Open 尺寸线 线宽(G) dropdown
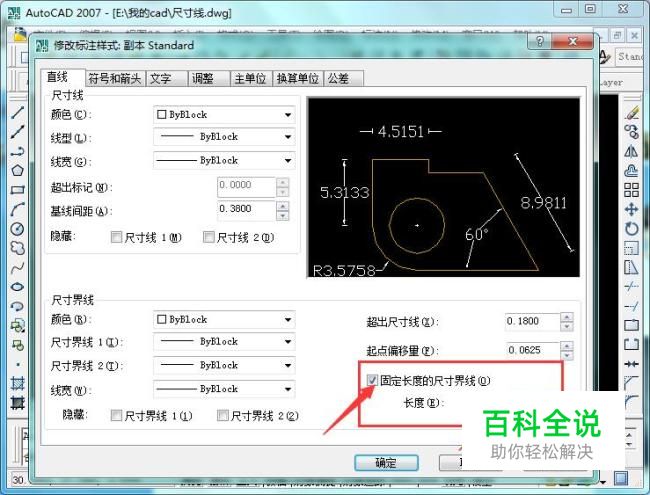Screen dimensions: 650x495 224,160
